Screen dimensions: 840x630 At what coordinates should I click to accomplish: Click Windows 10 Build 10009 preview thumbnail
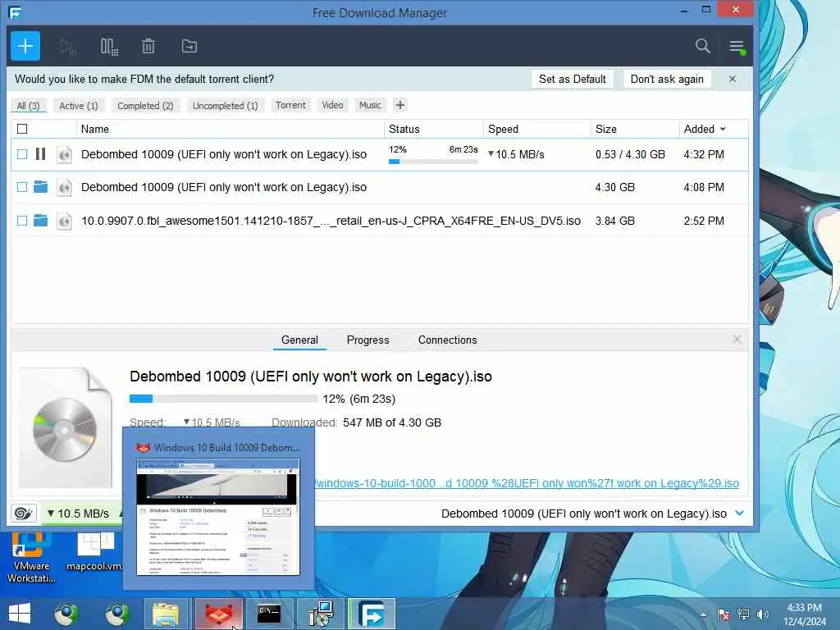(218, 517)
